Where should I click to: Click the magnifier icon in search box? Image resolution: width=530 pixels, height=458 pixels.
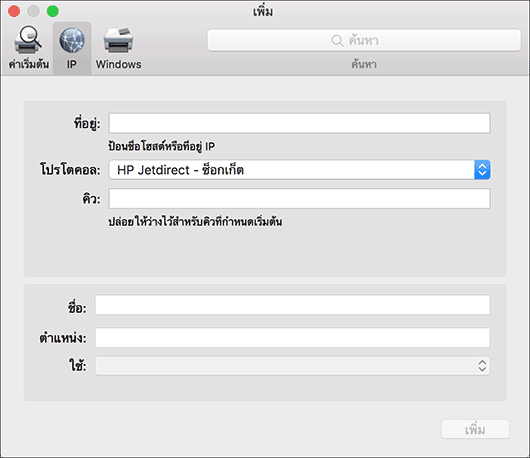coord(337,41)
